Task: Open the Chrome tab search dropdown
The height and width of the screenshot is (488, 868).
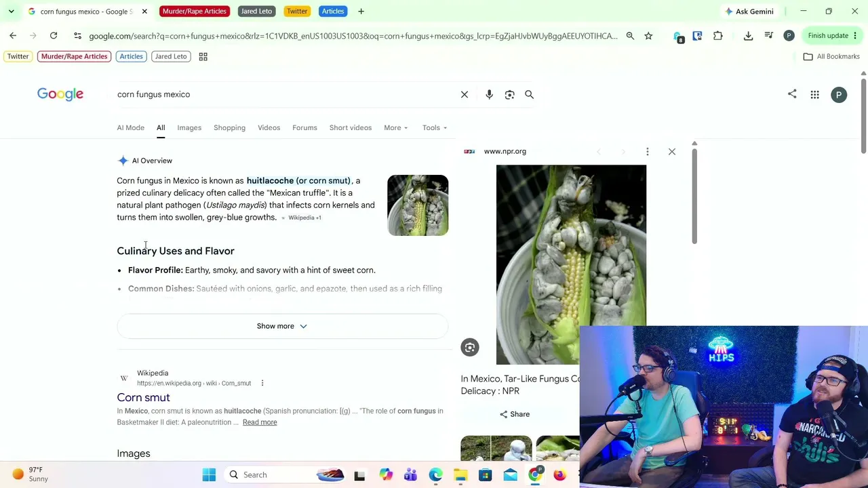Action: [12, 11]
